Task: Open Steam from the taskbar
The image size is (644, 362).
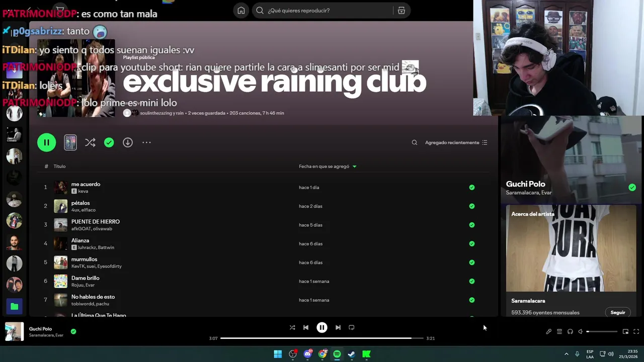Action: click(352, 354)
